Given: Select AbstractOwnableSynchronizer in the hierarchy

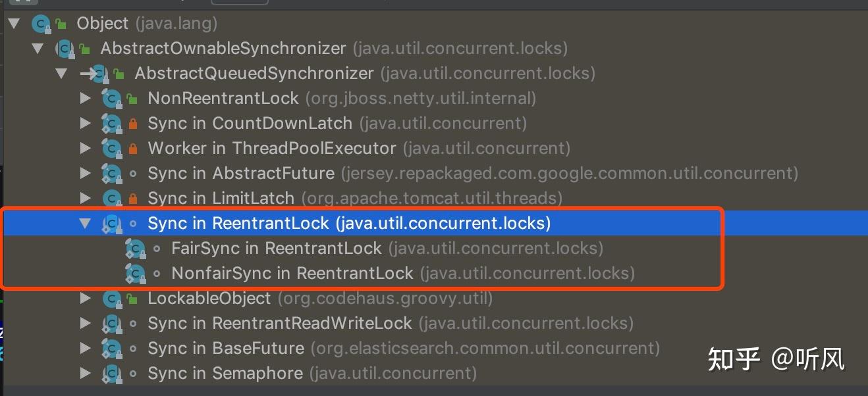Looking at the screenshot, I should (x=223, y=49).
